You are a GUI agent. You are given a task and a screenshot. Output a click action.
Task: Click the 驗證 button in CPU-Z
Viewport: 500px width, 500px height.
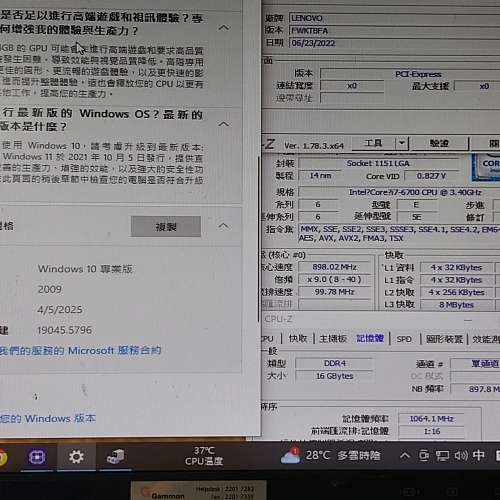pos(439,144)
